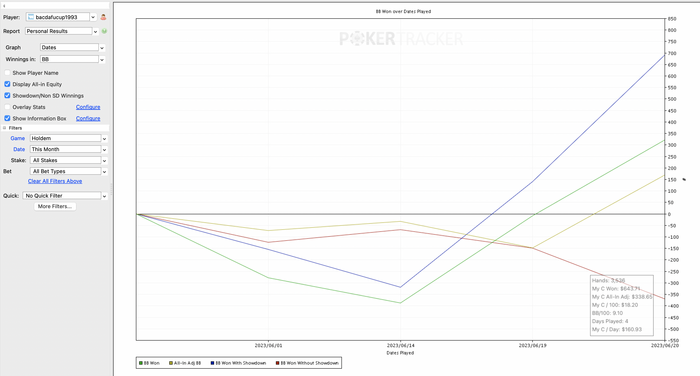Click Clear All Filters Above link

point(55,181)
